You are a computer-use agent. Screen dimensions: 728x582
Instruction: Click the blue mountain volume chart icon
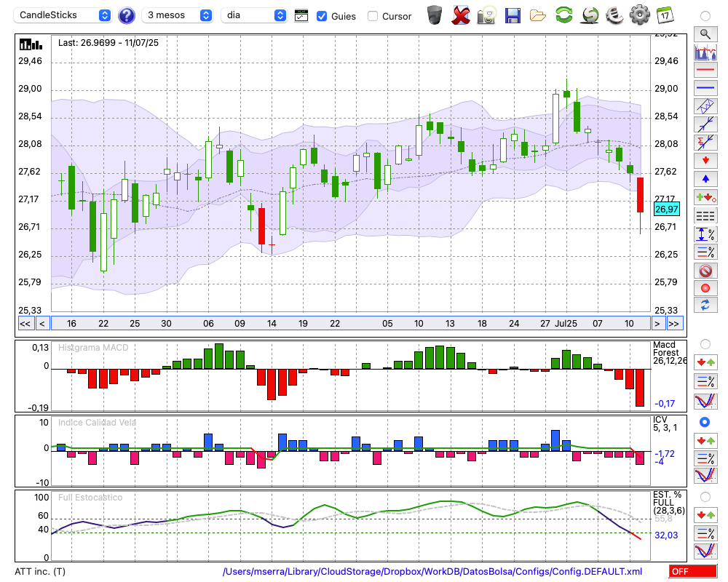(705, 52)
